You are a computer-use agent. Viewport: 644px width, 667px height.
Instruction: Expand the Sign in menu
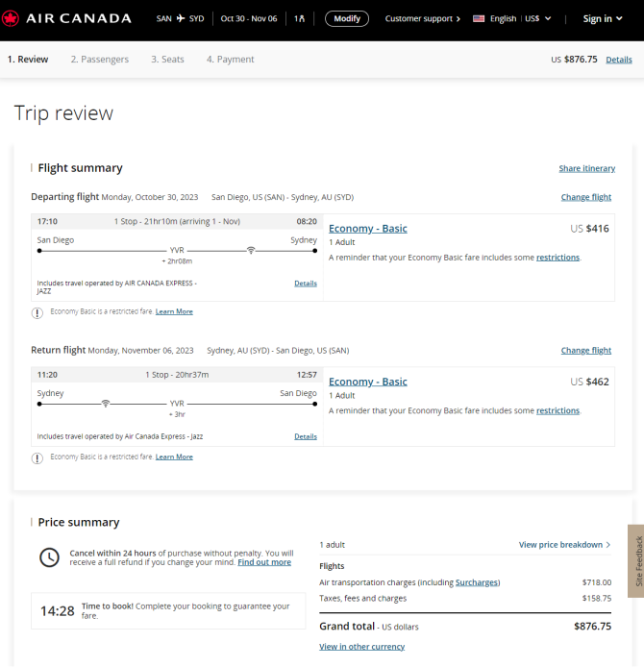pos(603,18)
